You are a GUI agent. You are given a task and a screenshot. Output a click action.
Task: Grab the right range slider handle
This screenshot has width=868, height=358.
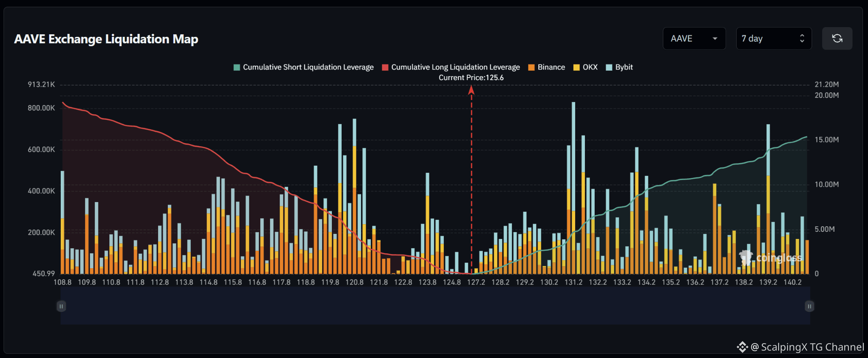[810, 306]
